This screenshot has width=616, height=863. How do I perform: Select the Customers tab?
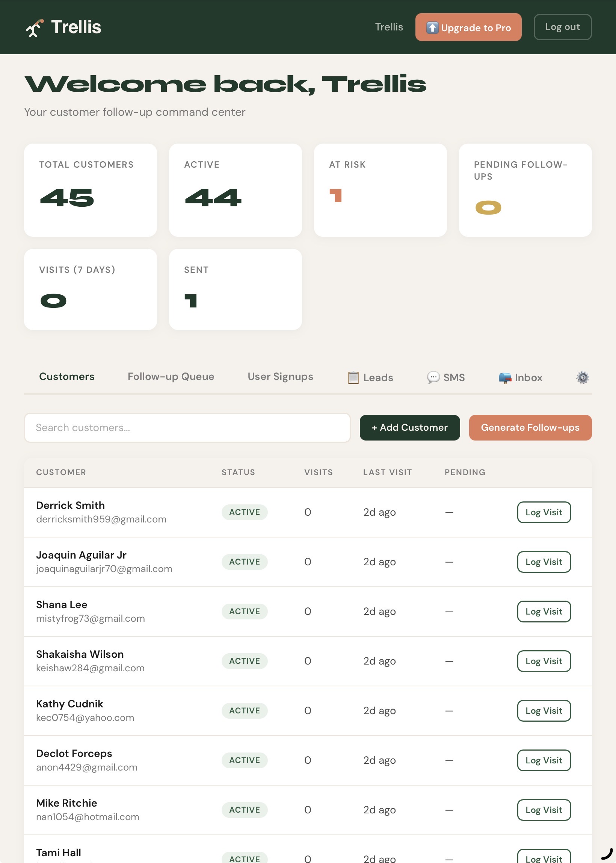click(x=67, y=377)
